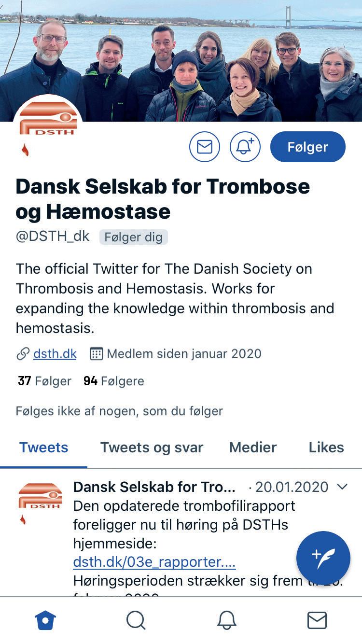Open the Medier tab

pyautogui.click(x=253, y=448)
